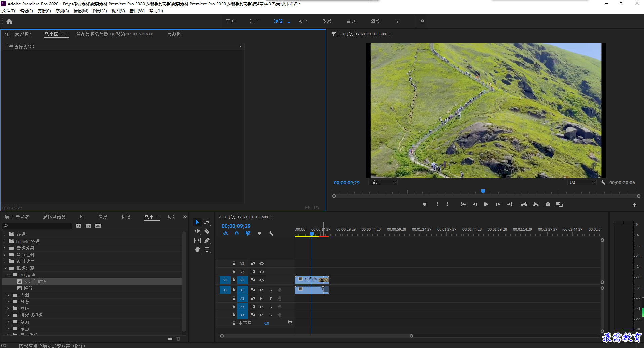Toggle V1 track output eye

[261, 280]
